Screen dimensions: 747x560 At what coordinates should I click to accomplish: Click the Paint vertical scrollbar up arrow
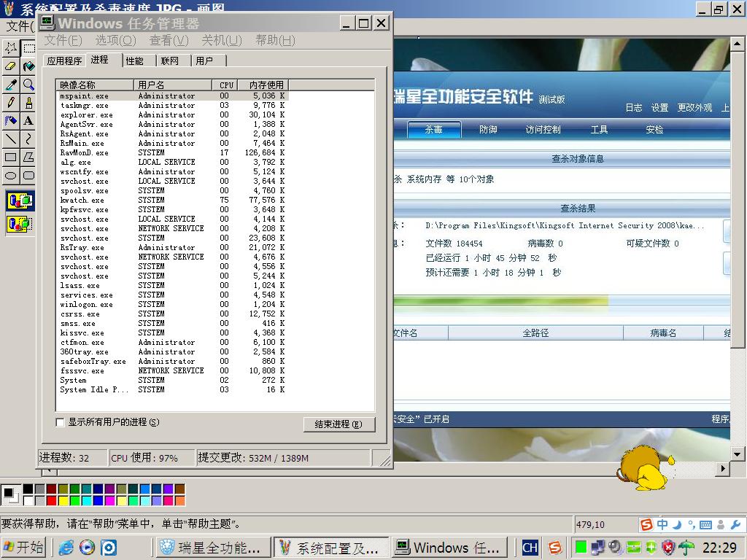click(737, 44)
